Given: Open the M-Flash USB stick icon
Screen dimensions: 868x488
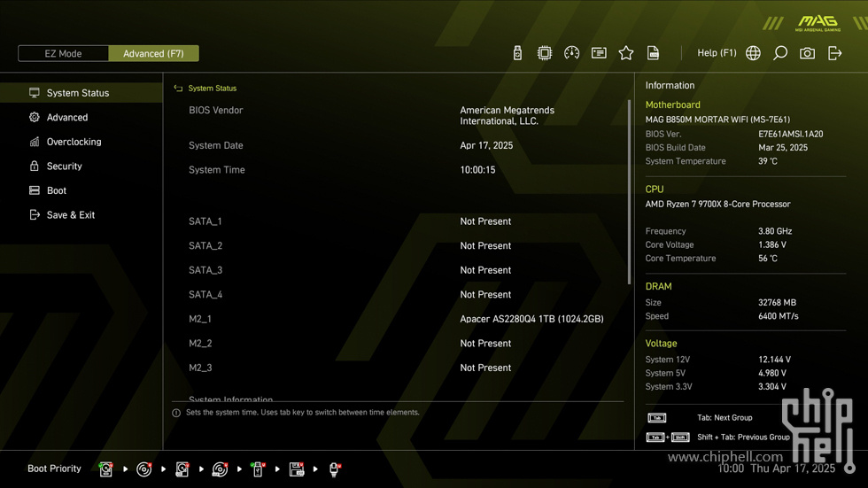Looking at the screenshot, I should click(517, 53).
